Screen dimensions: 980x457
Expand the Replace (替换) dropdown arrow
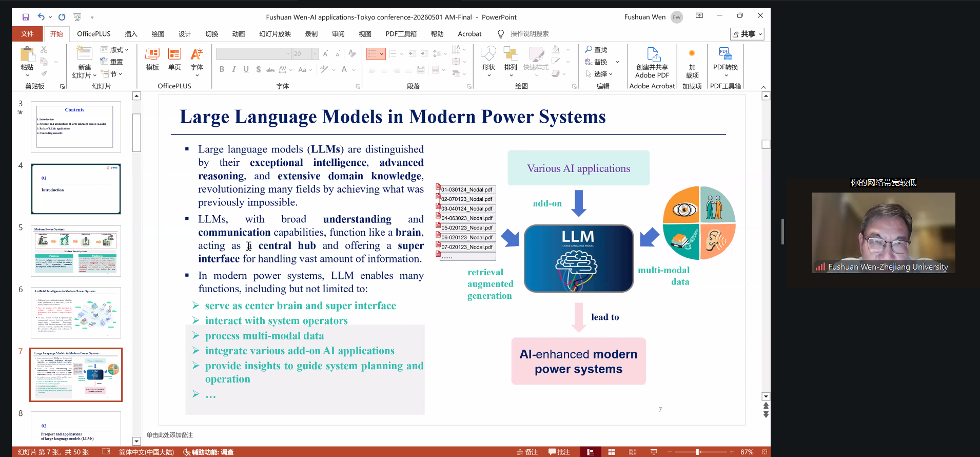click(x=617, y=62)
